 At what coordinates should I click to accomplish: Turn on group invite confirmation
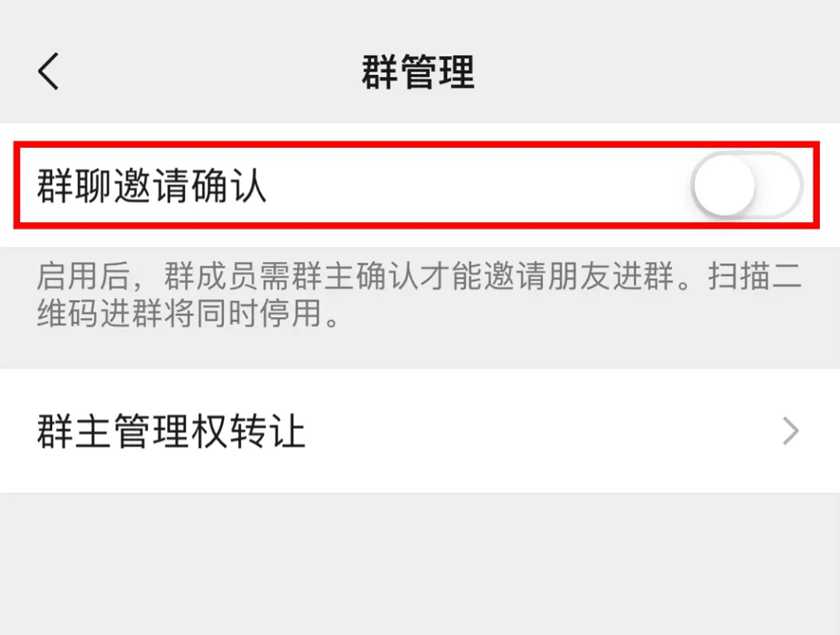747,185
